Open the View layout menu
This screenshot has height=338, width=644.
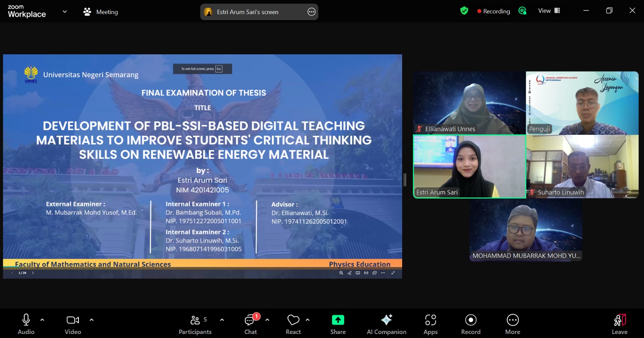tap(549, 11)
